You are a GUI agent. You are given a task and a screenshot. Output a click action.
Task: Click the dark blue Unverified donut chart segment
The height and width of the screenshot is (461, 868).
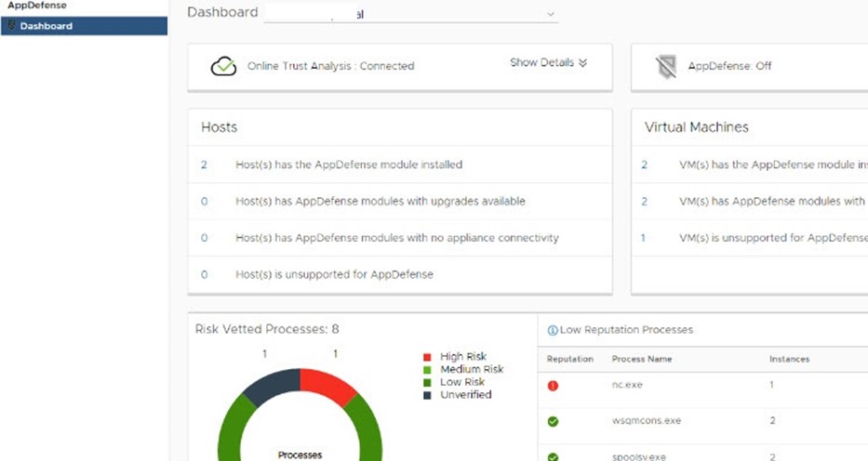273,386
